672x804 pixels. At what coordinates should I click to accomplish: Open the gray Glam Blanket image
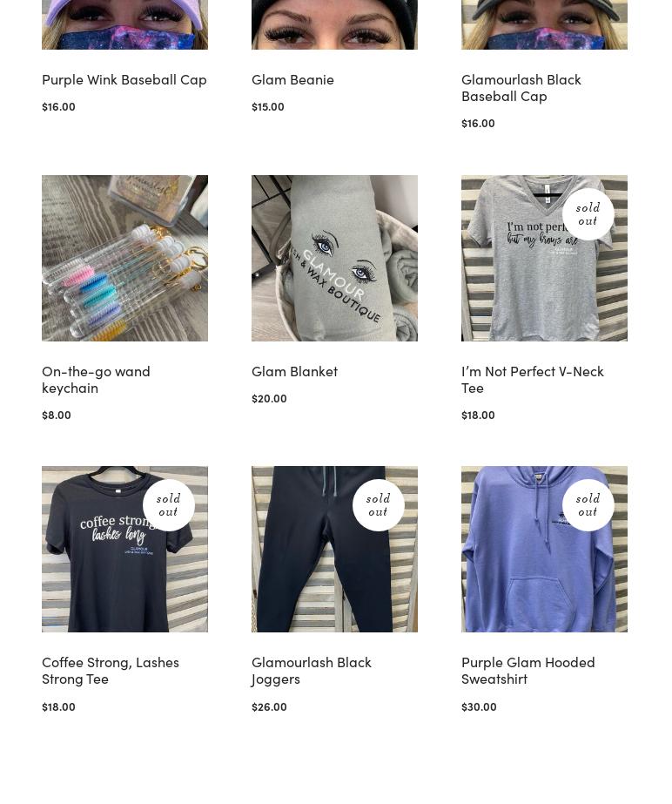click(334, 258)
